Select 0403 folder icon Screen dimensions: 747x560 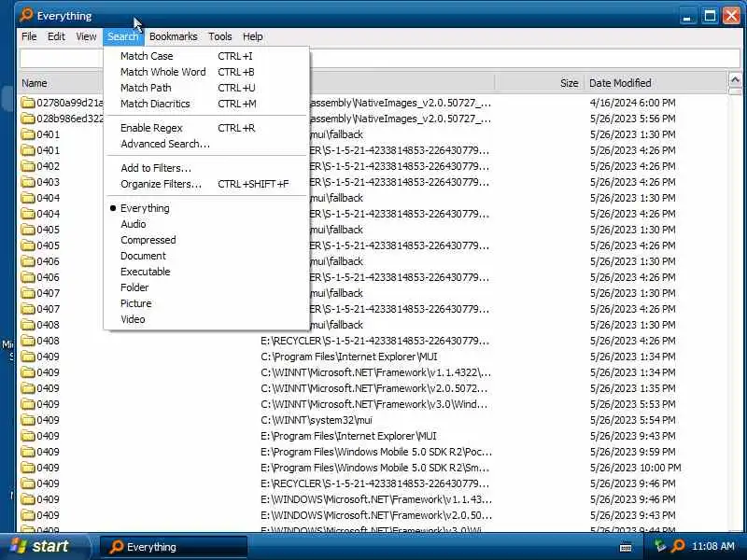point(28,182)
